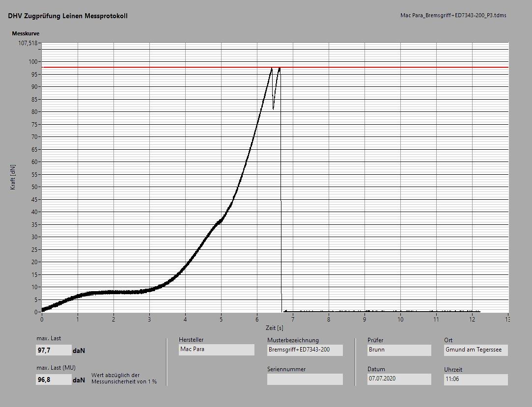The image size is (532, 407).
Task: Select the Hersteller field Mac Para
Action: (x=217, y=350)
